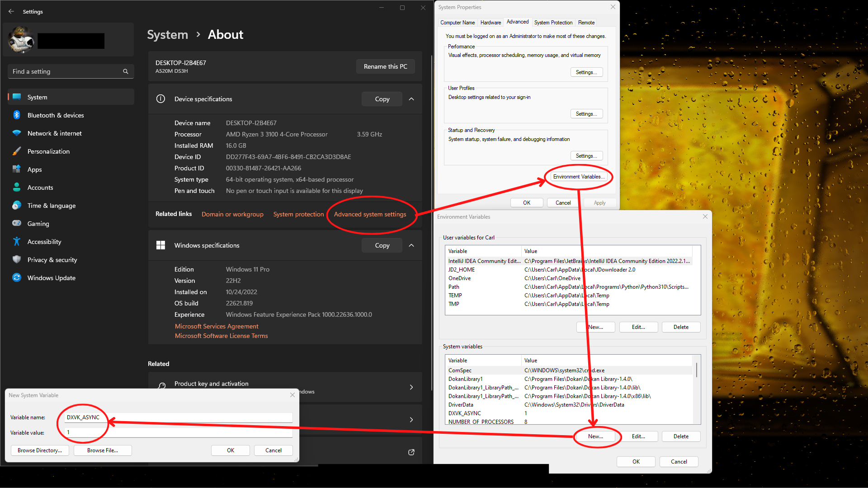This screenshot has height=488, width=868.
Task: Confirm New System Variable with OK
Action: pyautogui.click(x=231, y=450)
